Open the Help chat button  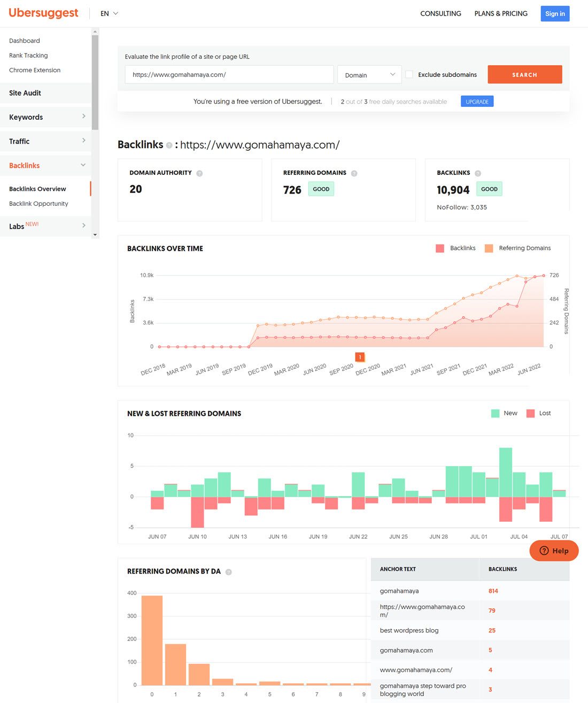click(554, 551)
